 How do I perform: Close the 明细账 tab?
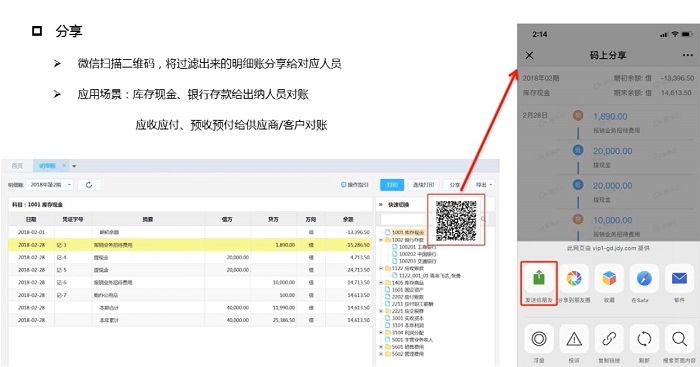(64, 166)
